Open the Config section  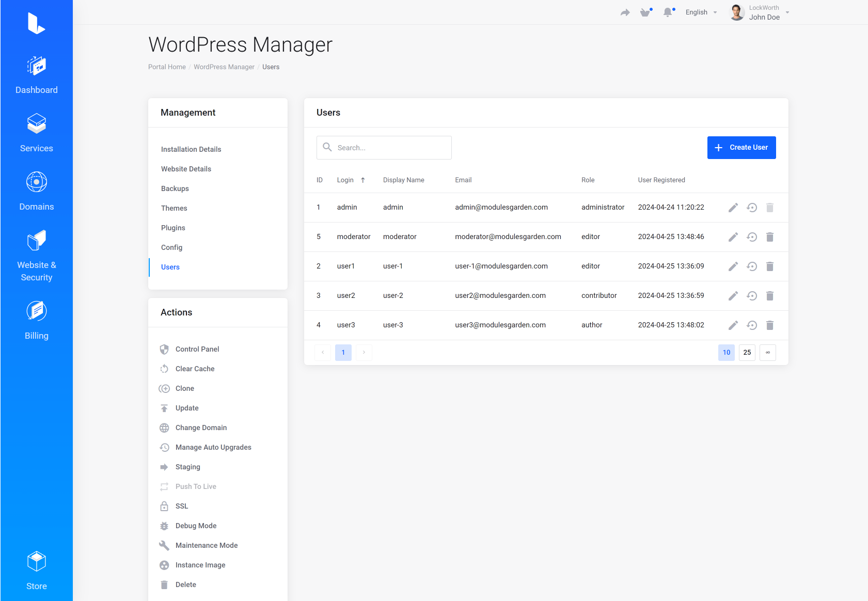pyautogui.click(x=171, y=247)
